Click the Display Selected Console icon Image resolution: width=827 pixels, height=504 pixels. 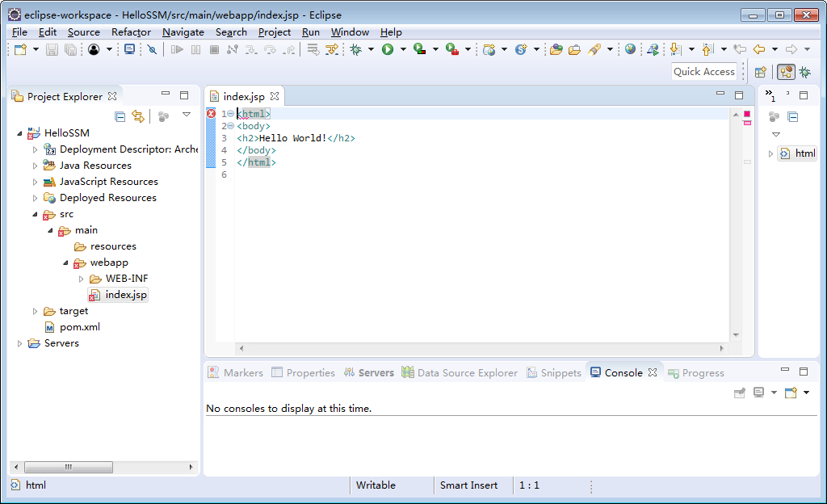(758, 393)
